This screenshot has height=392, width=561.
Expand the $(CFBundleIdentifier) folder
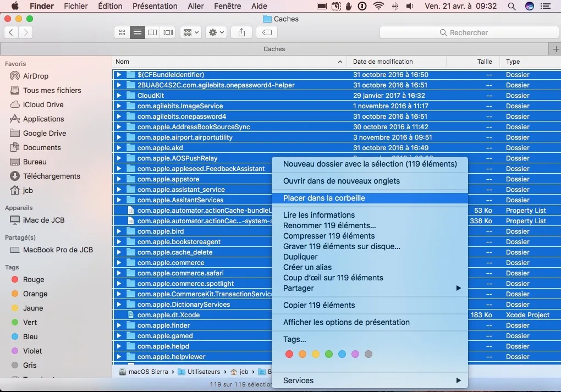pyautogui.click(x=119, y=75)
